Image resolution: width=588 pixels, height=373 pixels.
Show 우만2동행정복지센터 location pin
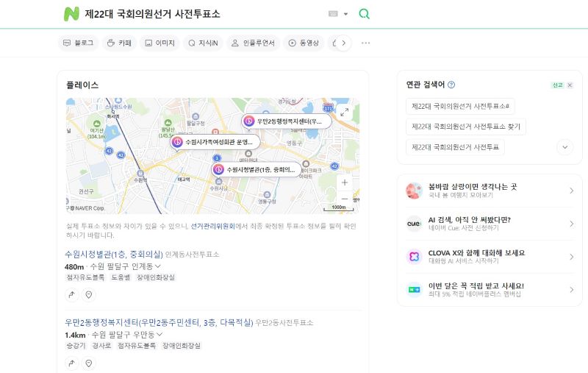pyautogui.click(x=89, y=363)
